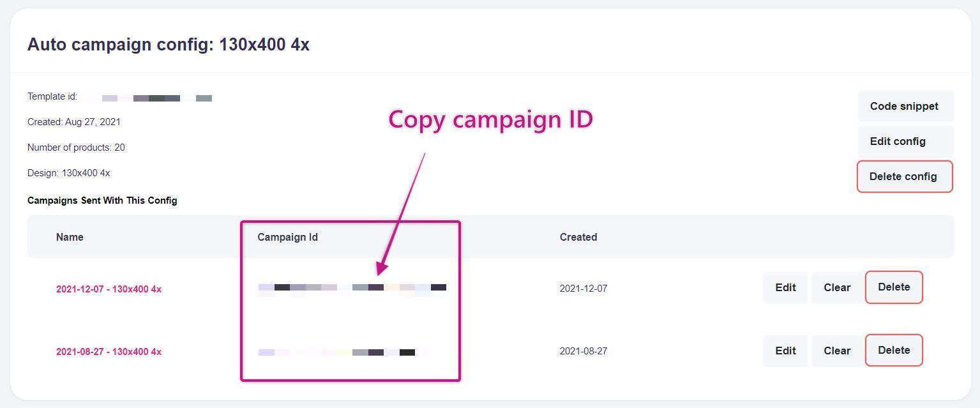Delete the 2021-12-07 campaign
This screenshot has height=408, width=980.
(x=894, y=287)
